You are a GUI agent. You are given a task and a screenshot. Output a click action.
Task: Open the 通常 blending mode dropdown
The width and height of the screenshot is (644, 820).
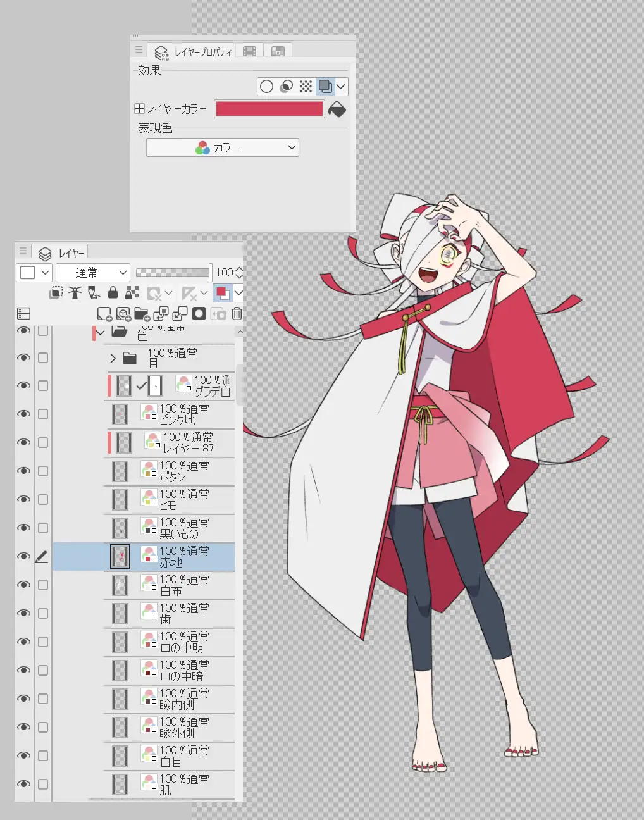pyautogui.click(x=93, y=273)
